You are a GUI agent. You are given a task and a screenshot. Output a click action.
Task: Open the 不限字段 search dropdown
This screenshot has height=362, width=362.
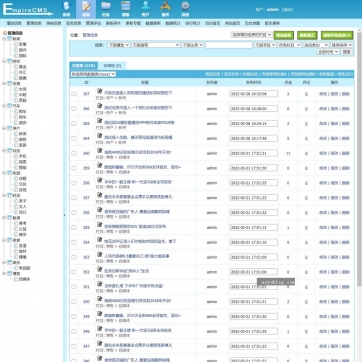pos(265,45)
